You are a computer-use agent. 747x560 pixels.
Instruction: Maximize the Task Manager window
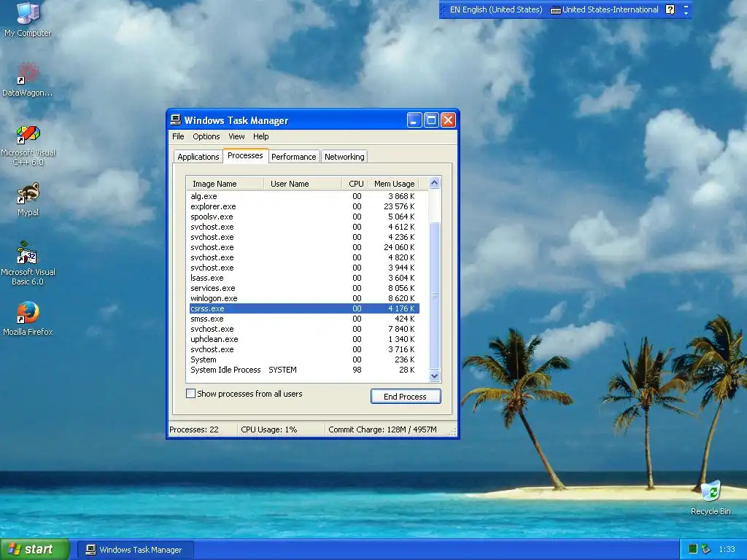[x=431, y=120]
